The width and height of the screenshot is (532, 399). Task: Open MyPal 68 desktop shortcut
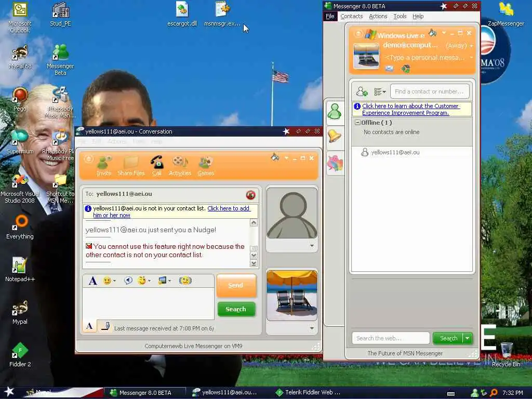(20, 57)
